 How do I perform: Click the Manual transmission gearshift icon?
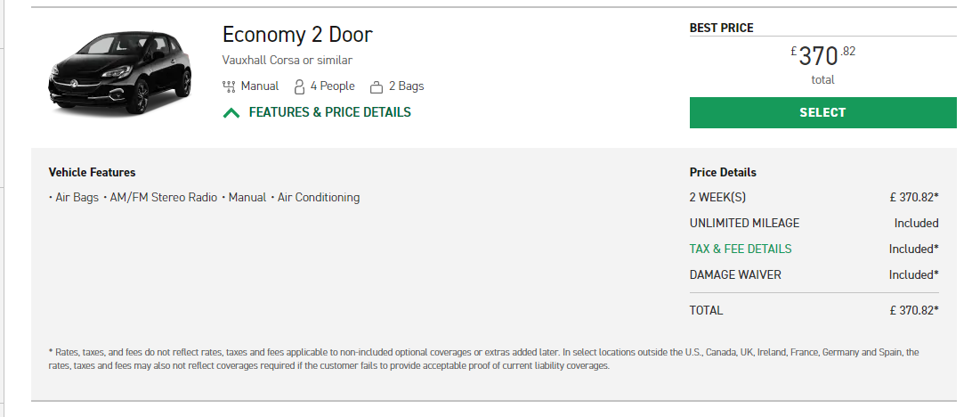[229, 86]
